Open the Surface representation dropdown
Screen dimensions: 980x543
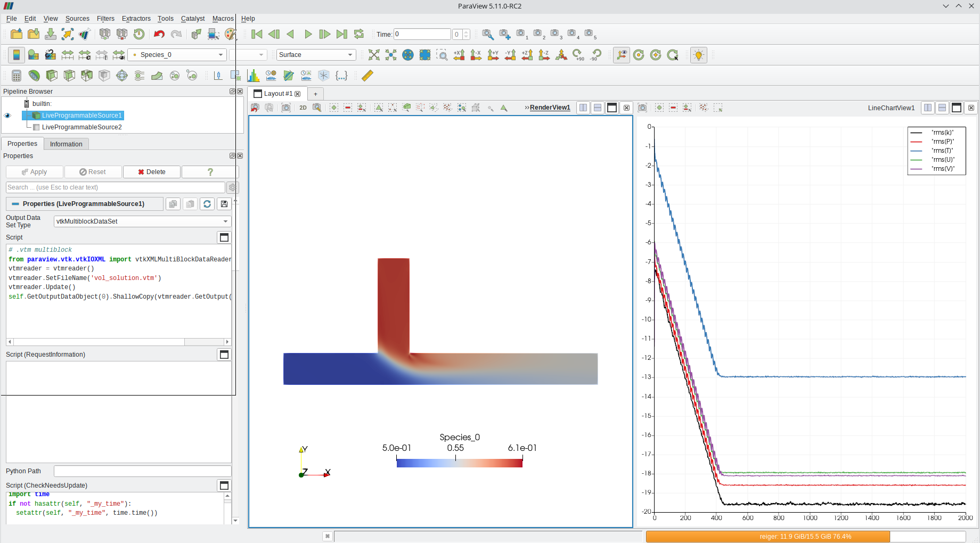pos(316,55)
